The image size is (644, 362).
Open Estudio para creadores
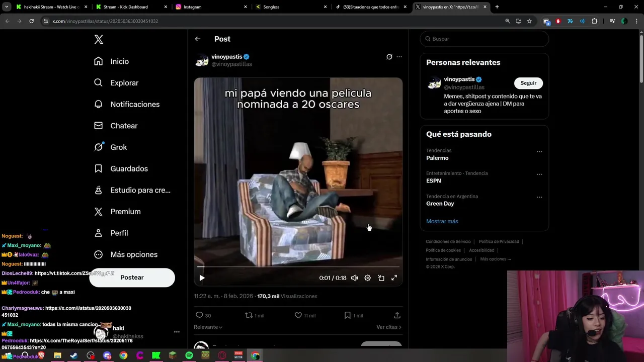[132, 190]
